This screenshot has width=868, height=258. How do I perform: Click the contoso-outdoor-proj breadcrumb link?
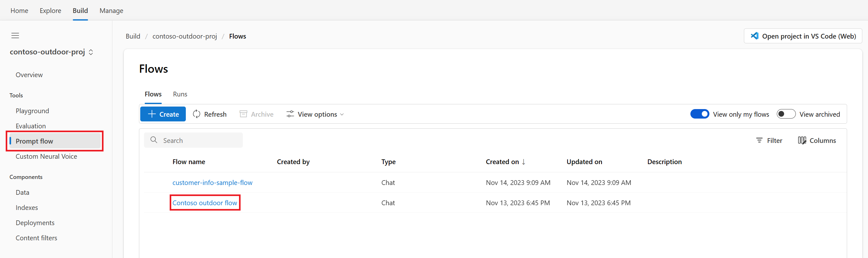coord(185,36)
